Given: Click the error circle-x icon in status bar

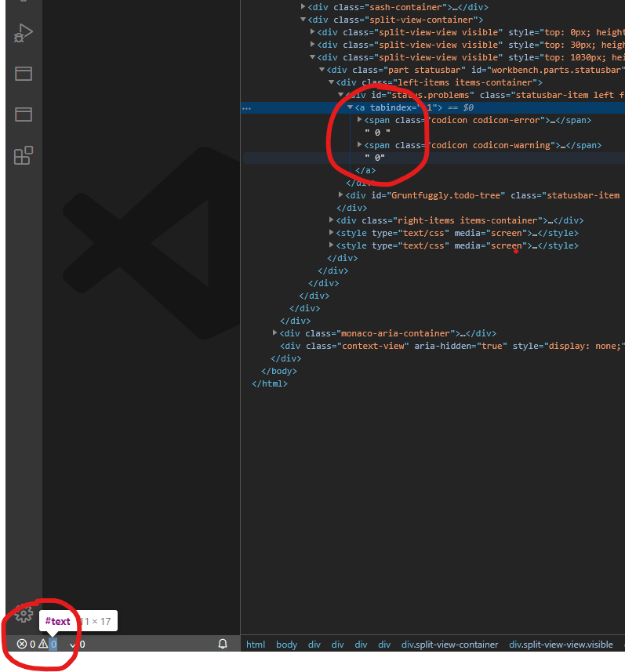Looking at the screenshot, I should point(22,644).
